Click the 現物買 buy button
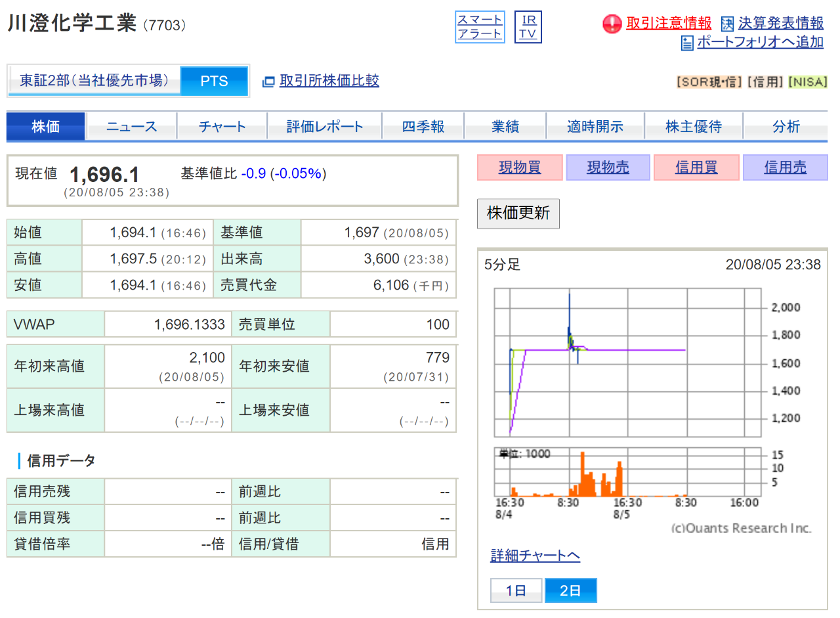 [x=520, y=167]
